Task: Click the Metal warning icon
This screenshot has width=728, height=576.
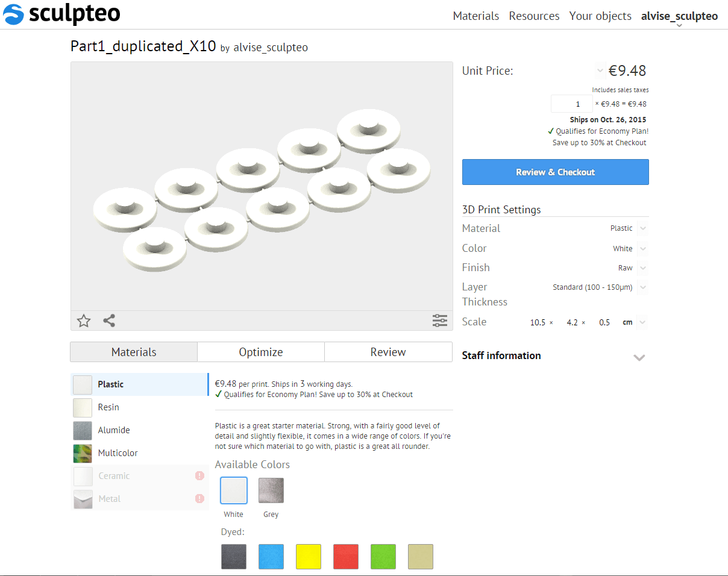Action: [x=199, y=498]
